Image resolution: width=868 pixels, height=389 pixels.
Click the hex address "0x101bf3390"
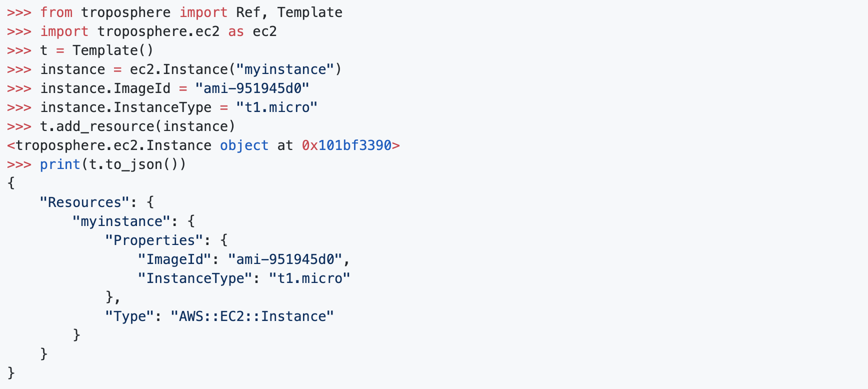coord(346,145)
